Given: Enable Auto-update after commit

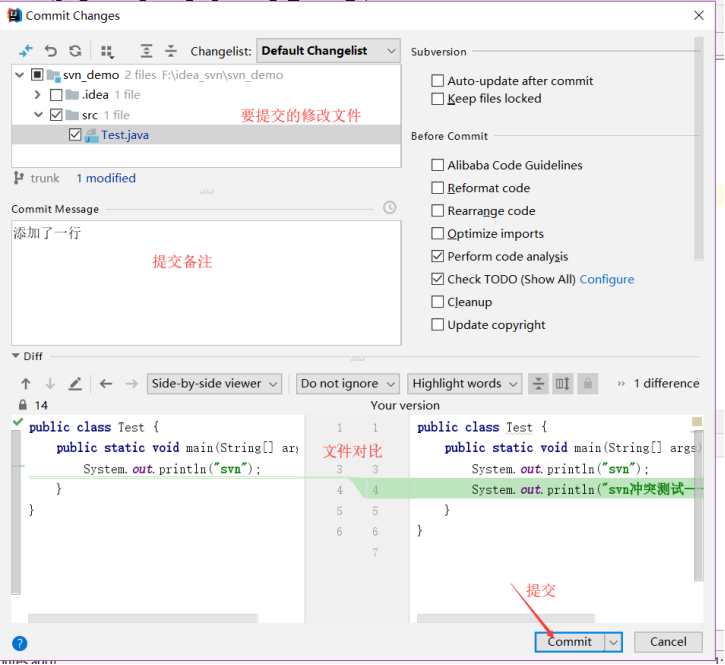Looking at the screenshot, I should 437,81.
